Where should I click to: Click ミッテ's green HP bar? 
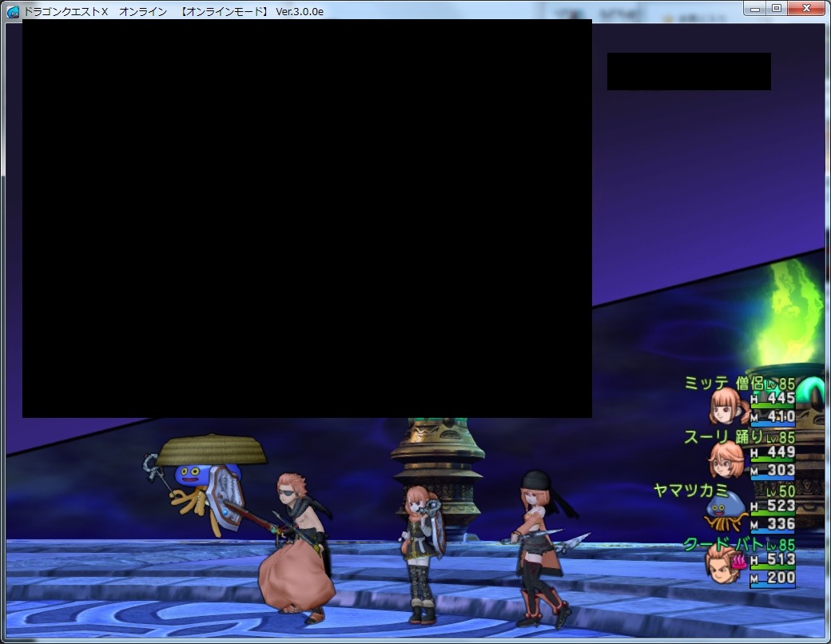[773, 406]
